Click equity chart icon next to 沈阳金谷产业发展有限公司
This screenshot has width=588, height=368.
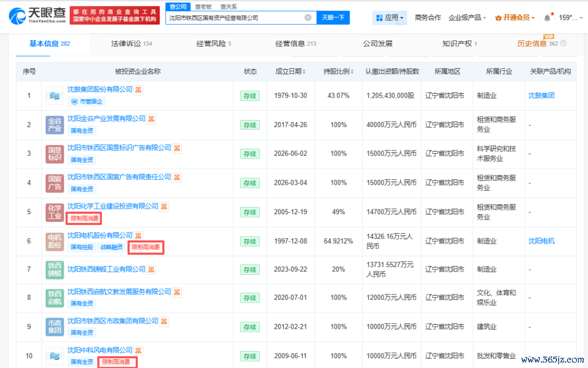pos(151,119)
